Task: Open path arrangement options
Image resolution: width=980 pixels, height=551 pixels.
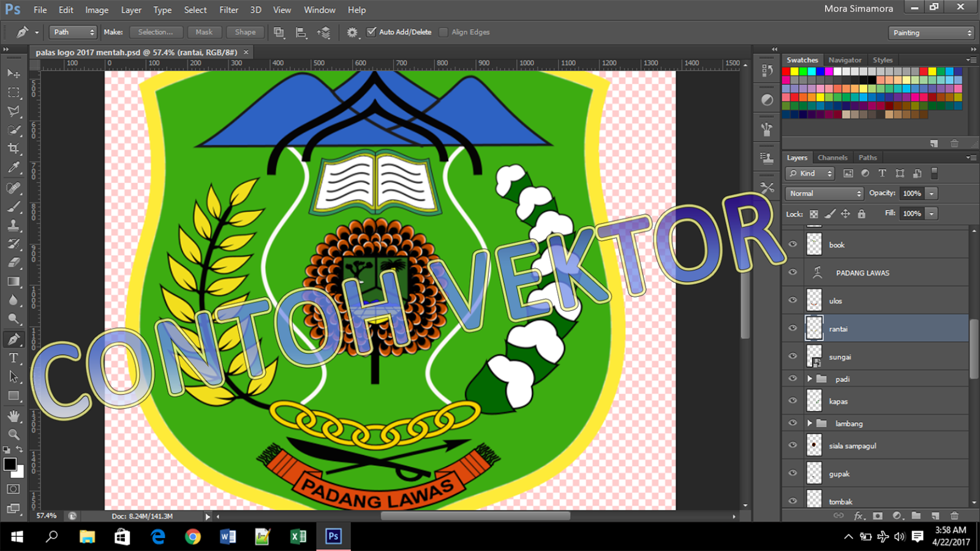Action: 324,32
